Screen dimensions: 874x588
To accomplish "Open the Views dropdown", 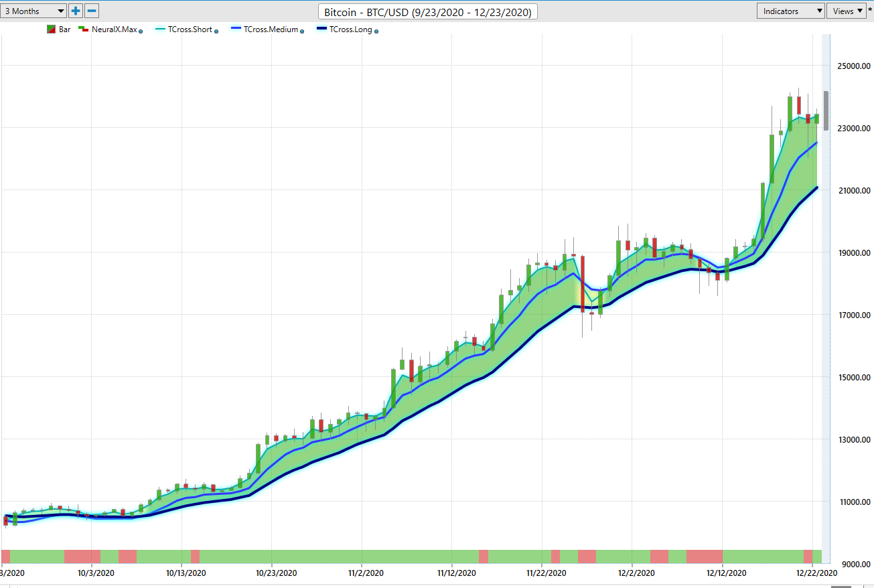I will click(847, 11).
